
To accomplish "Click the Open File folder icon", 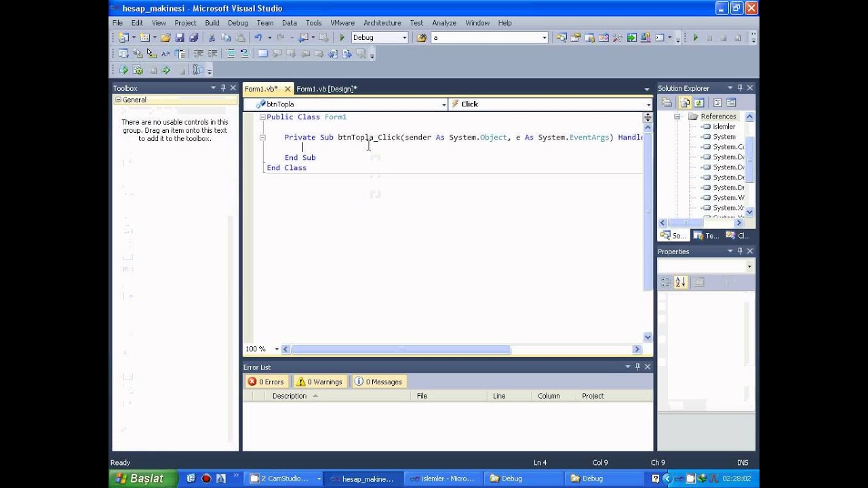I will (165, 38).
